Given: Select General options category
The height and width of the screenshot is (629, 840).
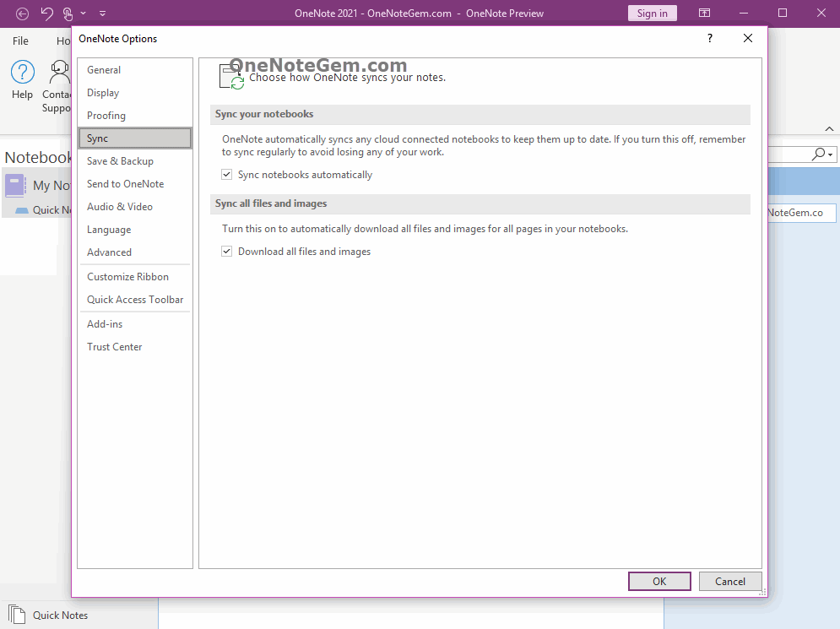Looking at the screenshot, I should coord(135,69).
